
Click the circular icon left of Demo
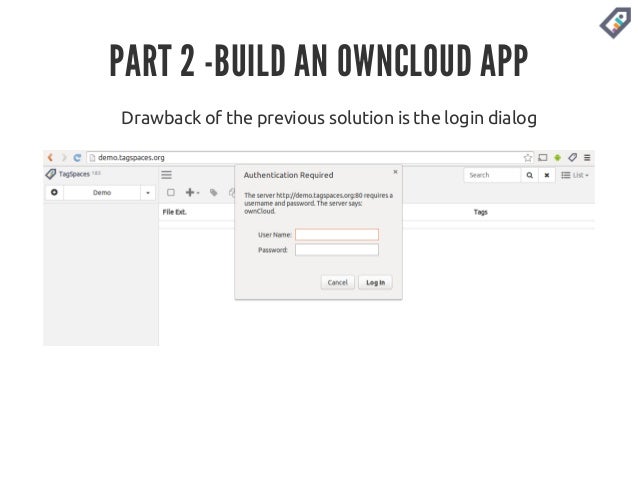[x=54, y=192]
